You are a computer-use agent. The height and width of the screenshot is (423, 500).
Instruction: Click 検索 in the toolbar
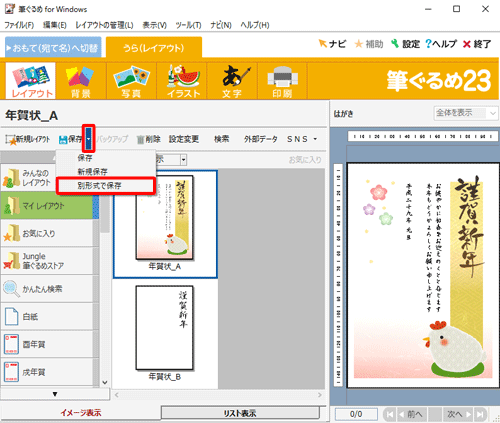pos(221,139)
